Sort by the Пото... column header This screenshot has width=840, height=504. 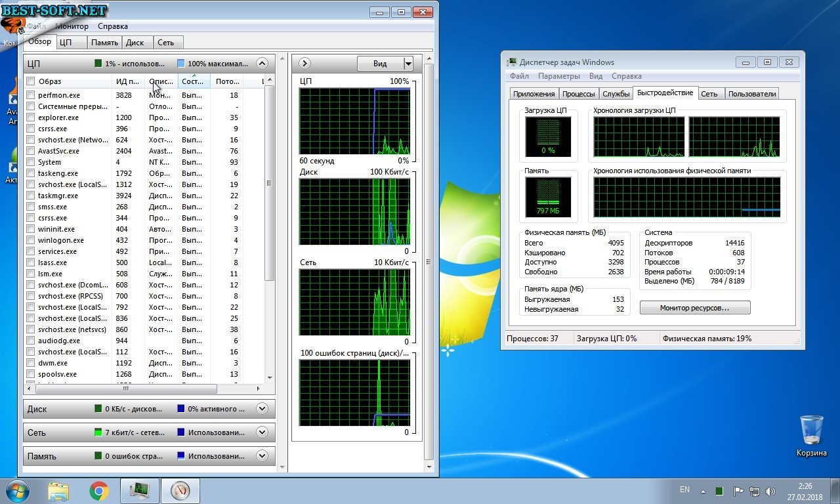coord(228,81)
